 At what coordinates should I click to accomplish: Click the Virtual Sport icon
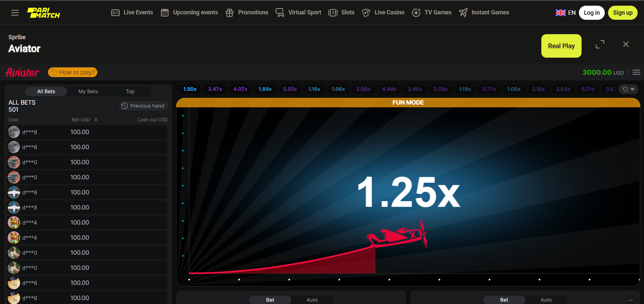(x=280, y=13)
